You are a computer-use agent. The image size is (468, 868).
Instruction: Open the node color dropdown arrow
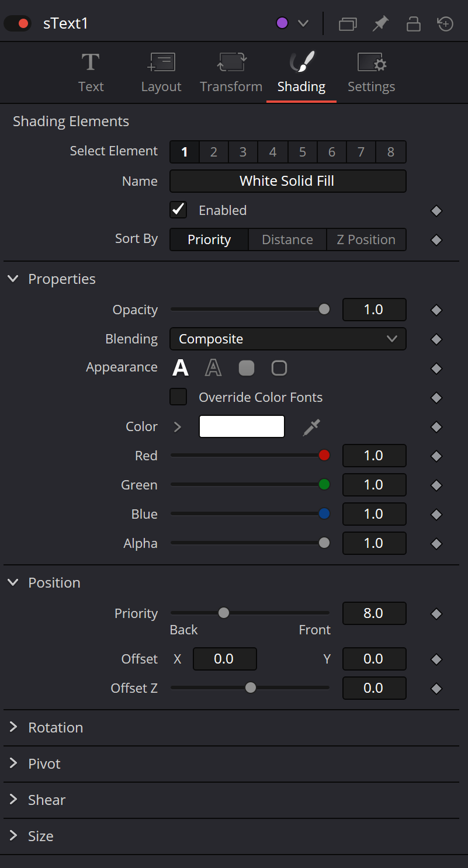coord(303,24)
